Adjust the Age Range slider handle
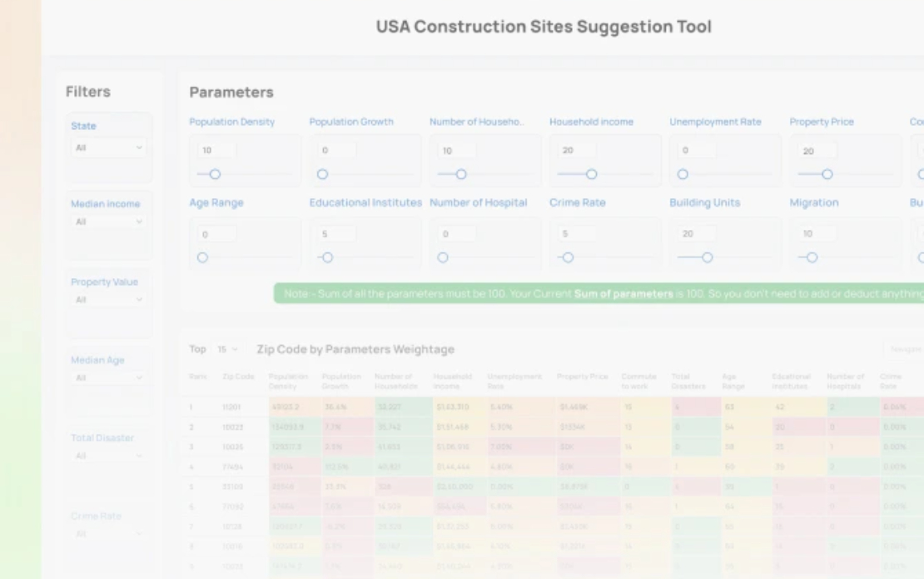 tap(203, 257)
